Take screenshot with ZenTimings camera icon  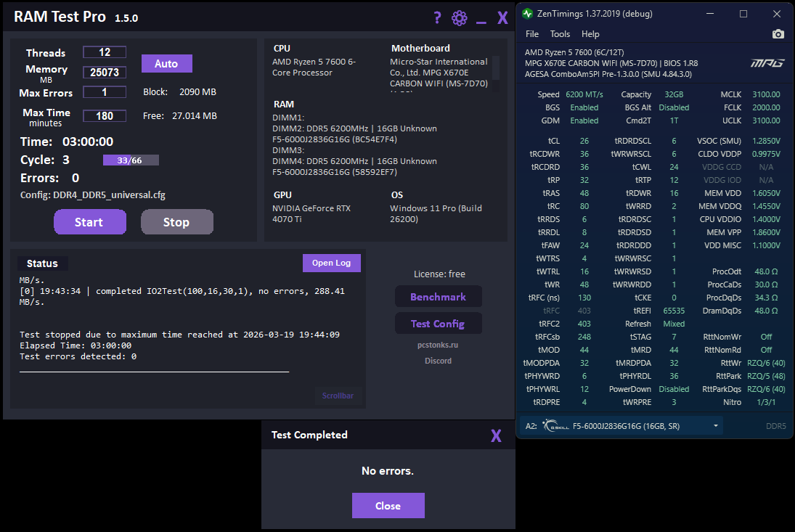pos(778,34)
